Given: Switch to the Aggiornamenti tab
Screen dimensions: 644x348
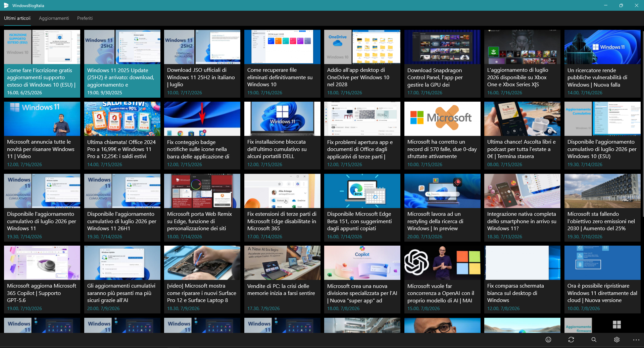Looking at the screenshot, I should click(54, 18).
